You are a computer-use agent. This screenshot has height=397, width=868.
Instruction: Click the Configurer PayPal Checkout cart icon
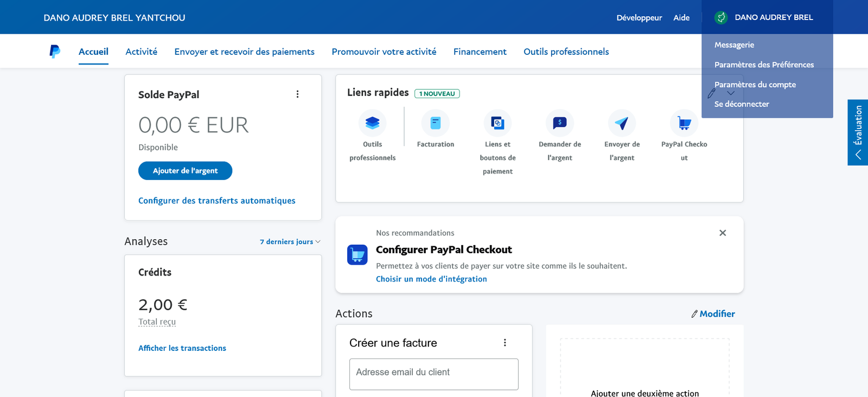pyautogui.click(x=357, y=254)
